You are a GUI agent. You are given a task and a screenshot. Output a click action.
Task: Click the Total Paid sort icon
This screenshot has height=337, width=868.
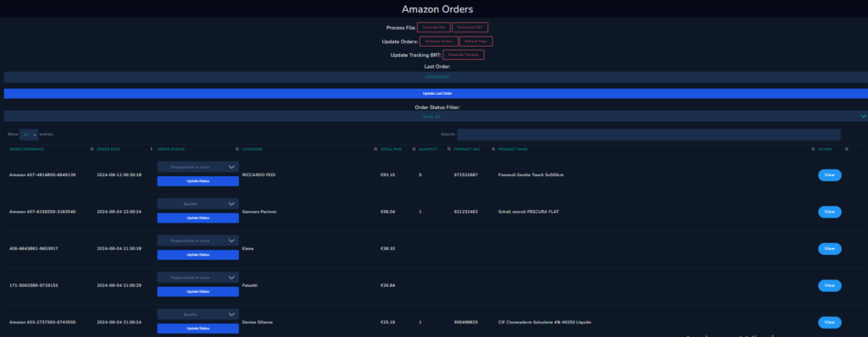click(x=414, y=149)
